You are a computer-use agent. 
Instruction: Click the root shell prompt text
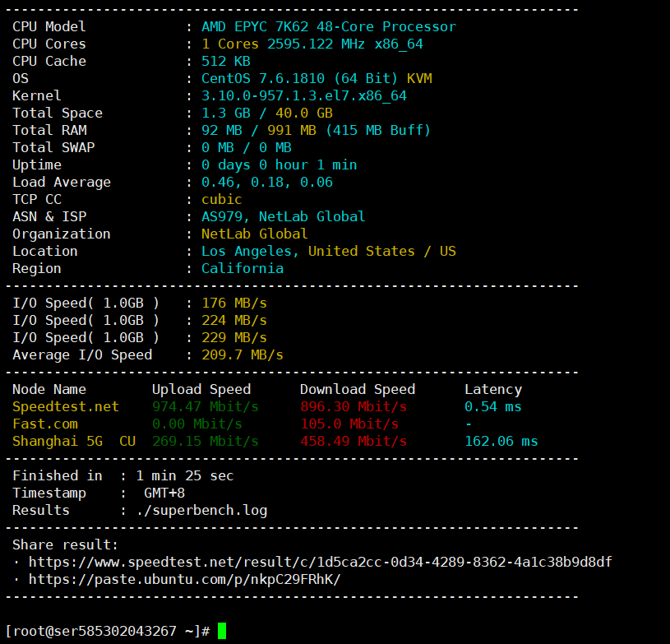pos(107,631)
